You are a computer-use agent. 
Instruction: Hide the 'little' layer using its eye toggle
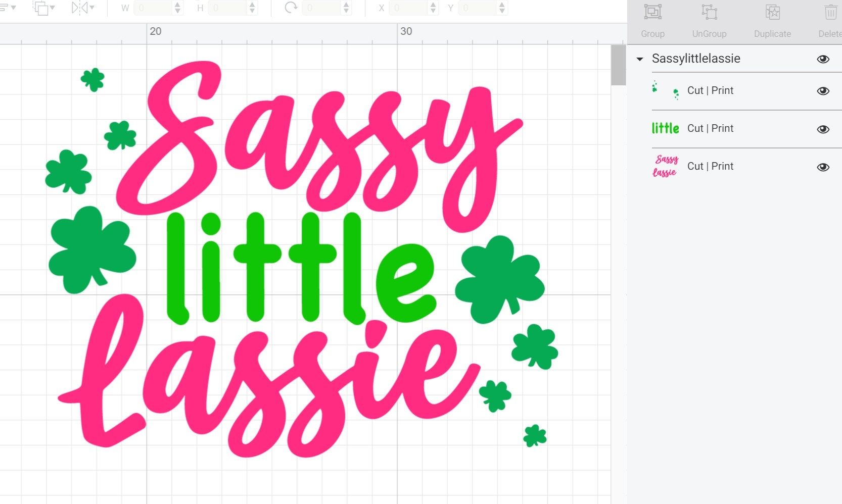click(x=823, y=128)
